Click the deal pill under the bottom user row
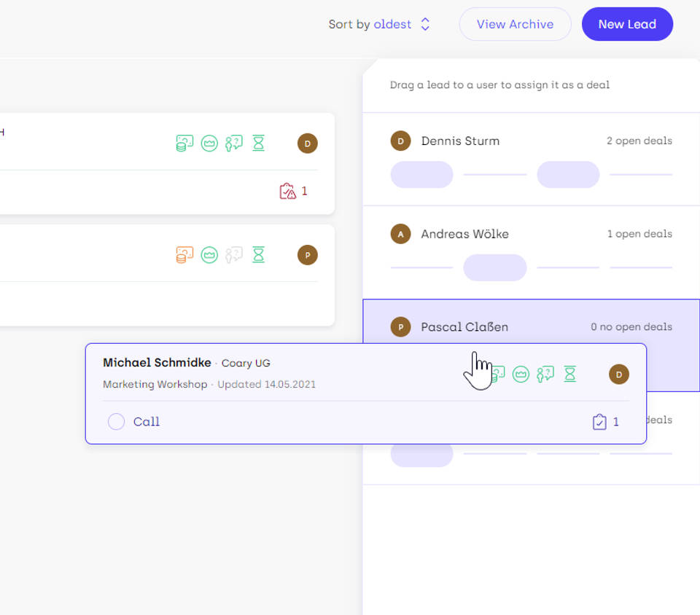Screen dimensions: 700x615 (422, 455)
